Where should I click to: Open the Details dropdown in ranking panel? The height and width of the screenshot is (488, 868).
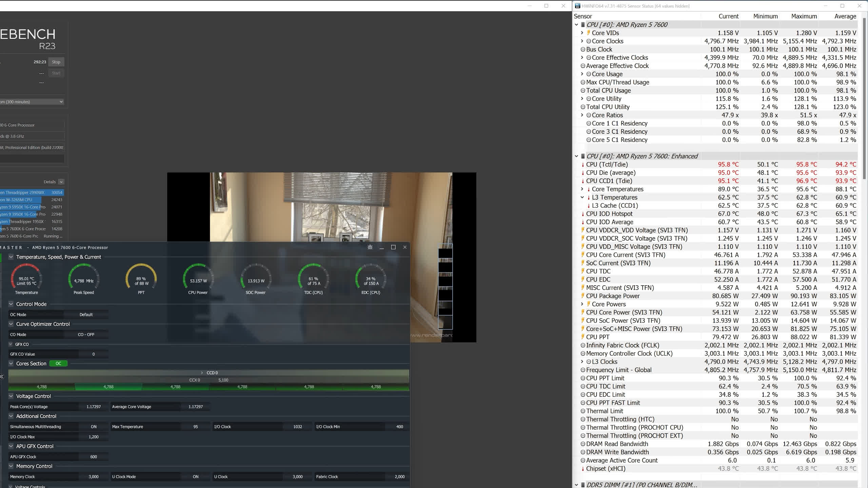click(x=61, y=182)
